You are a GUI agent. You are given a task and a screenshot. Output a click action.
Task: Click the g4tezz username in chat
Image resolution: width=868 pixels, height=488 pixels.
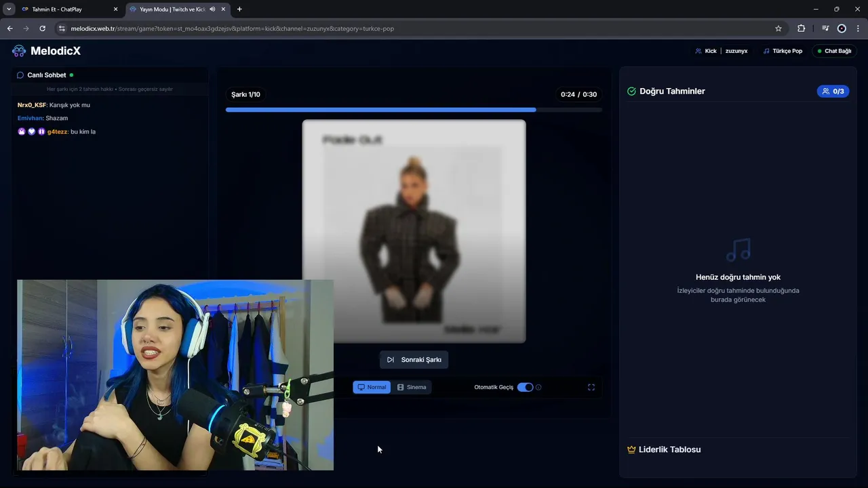(x=57, y=131)
